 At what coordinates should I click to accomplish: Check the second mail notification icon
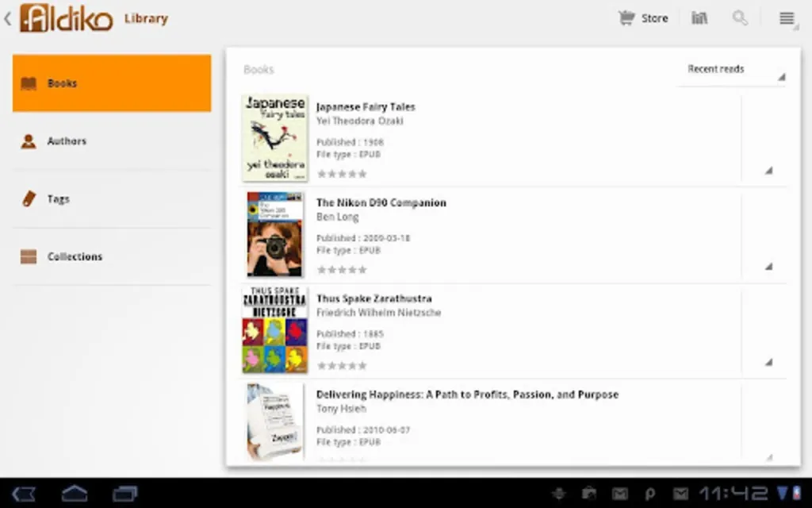pyautogui.click(x=680, y=494)
